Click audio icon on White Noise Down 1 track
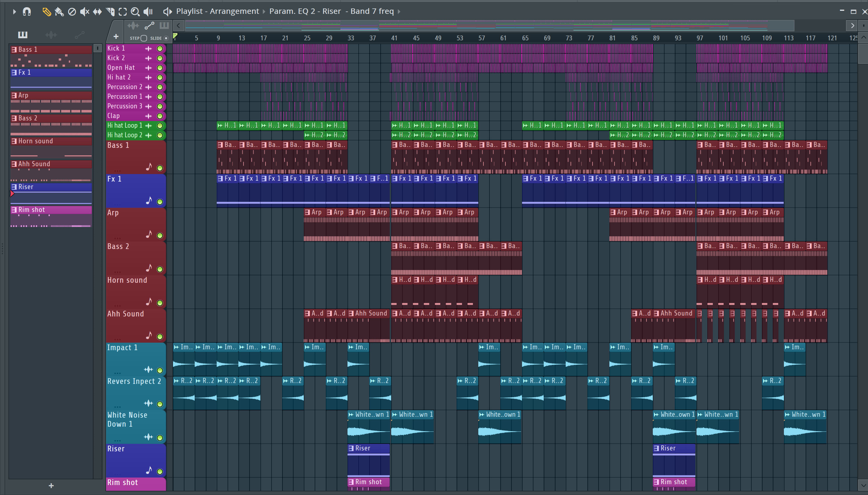The width and height of the screenshot is (868, 495). click(x=148, y=437)
